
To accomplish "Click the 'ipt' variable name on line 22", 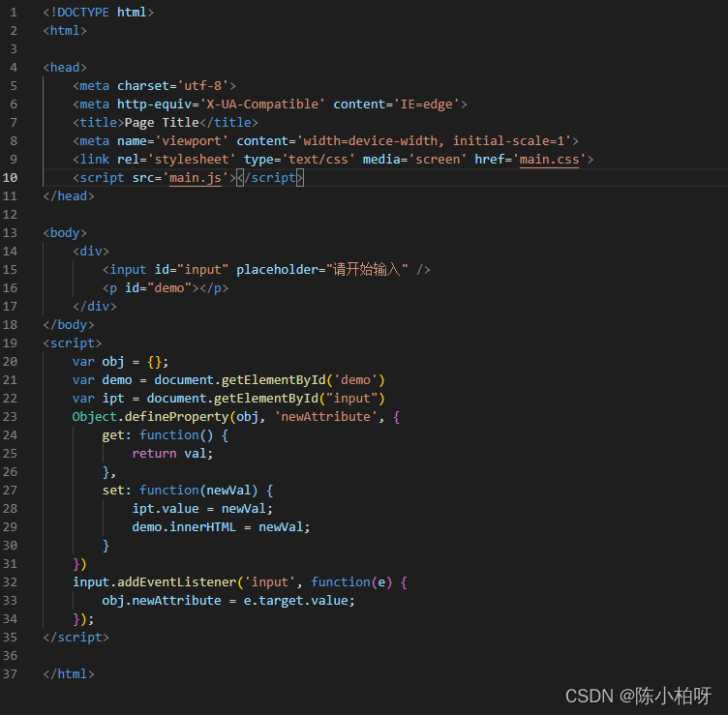I will 113,399.
